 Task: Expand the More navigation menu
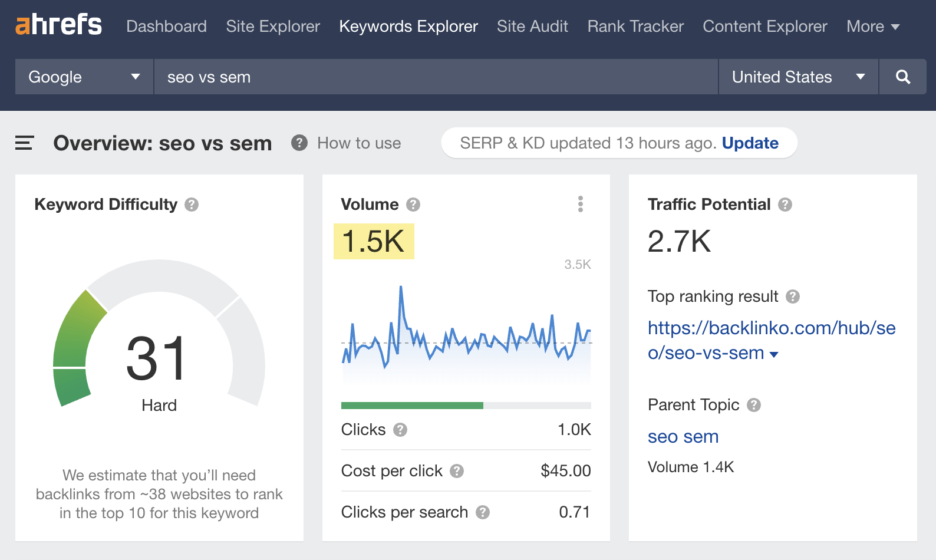point(872,27)
